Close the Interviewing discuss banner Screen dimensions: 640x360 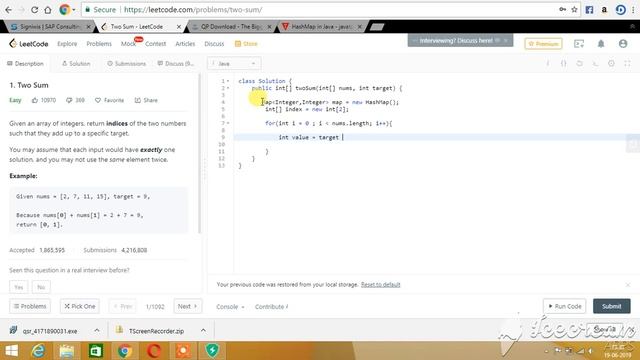[x=506, y=40]
